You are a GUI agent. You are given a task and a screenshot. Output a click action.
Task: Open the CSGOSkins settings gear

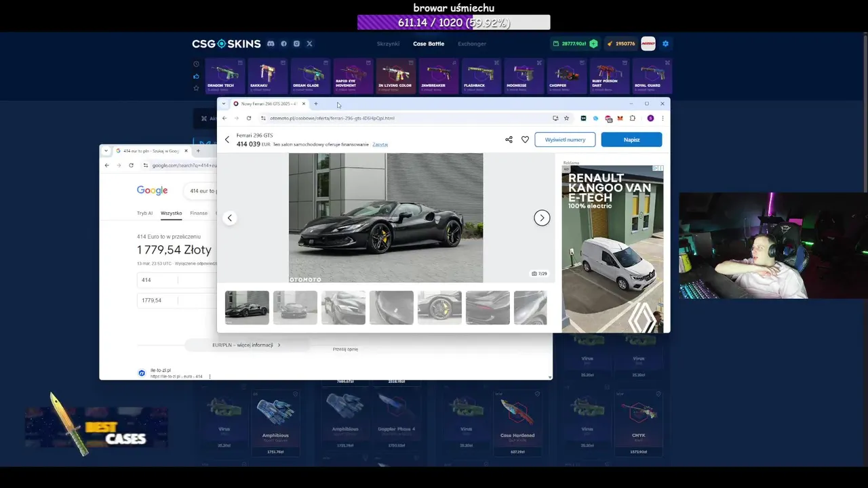click(x=665, y=43)
